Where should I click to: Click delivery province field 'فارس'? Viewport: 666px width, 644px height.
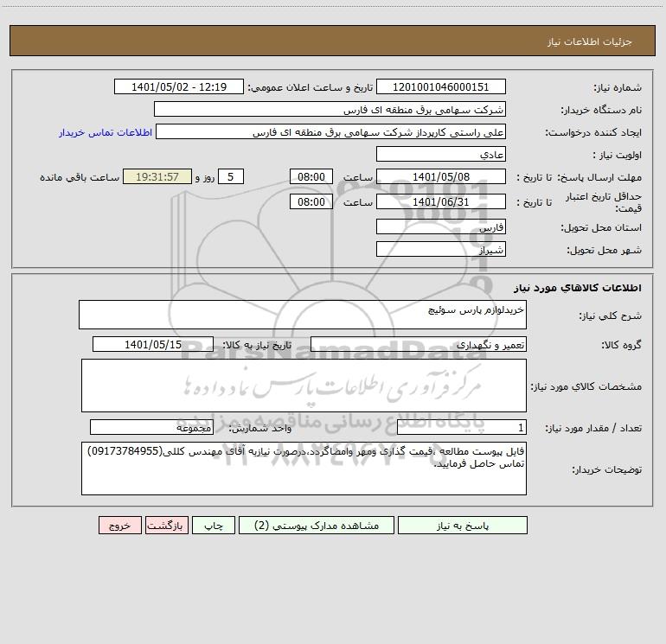click(x=441, y=226)
